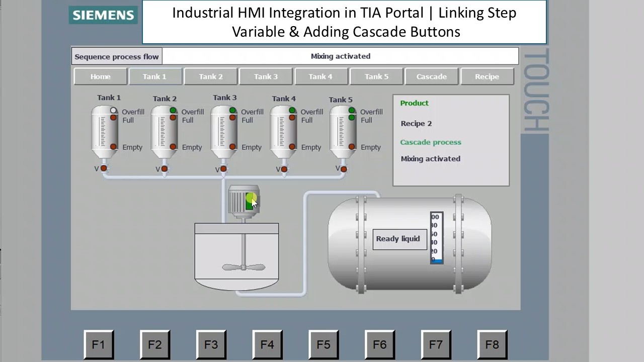Click the ready liquid level gauge
644x362 pixels.
(437, 238)
